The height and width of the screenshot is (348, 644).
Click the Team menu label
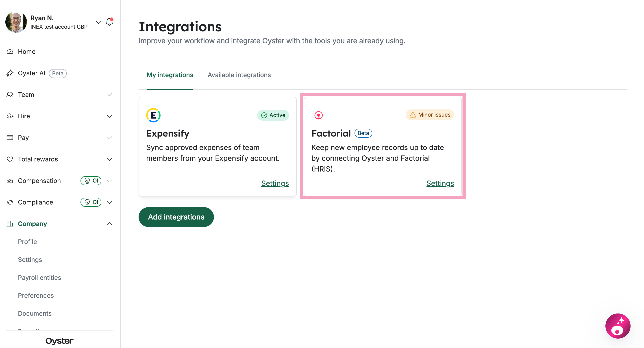(26, 94)
